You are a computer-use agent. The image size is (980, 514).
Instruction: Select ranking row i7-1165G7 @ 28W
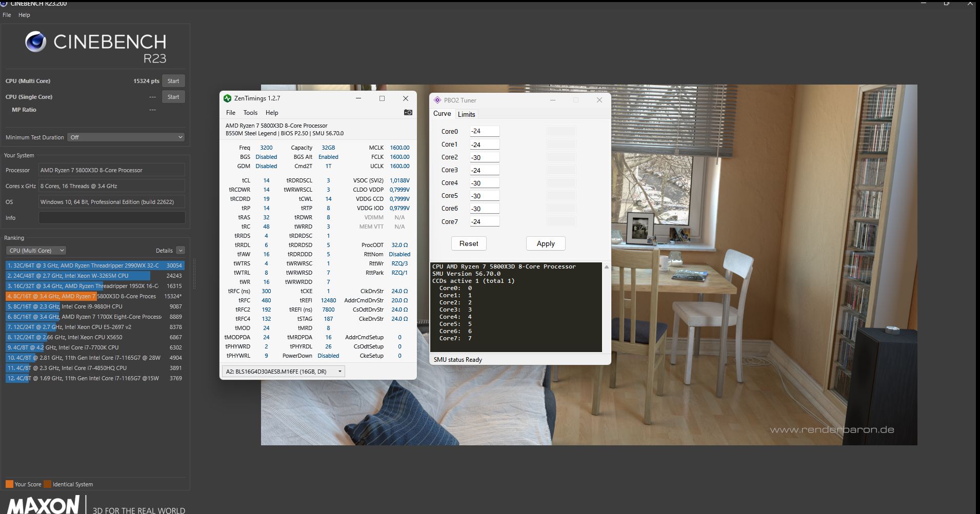click(95, 358)
